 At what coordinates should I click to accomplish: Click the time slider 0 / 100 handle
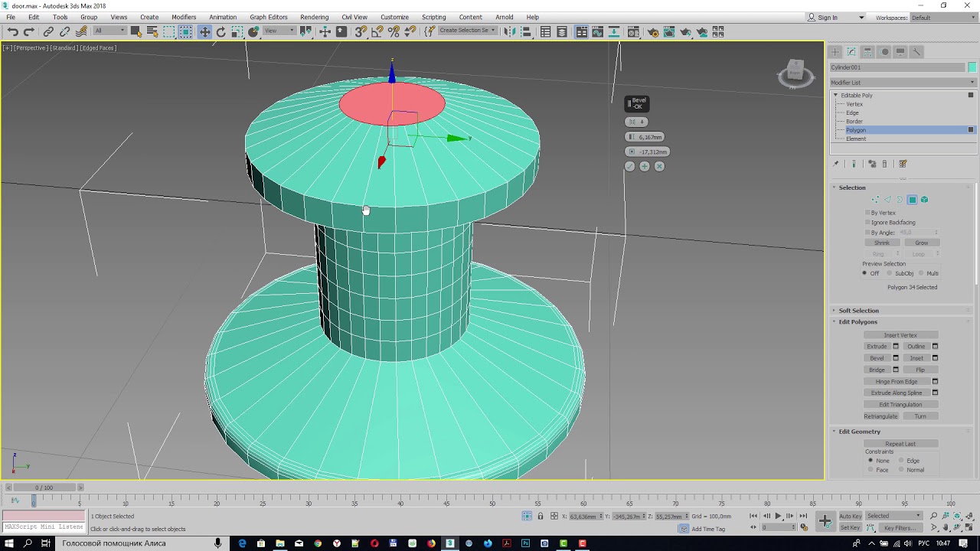tap(44, 487)
